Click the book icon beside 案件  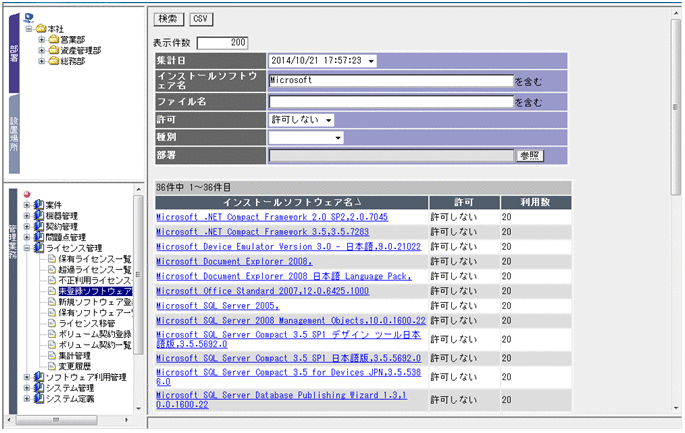[39, 204]
